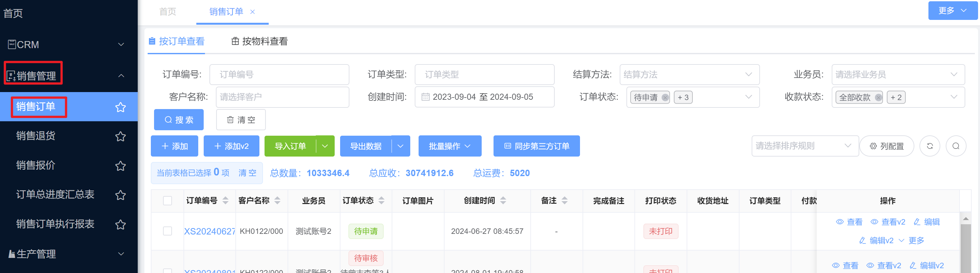Open 销售退货 in the sidebar

[36, 136]
